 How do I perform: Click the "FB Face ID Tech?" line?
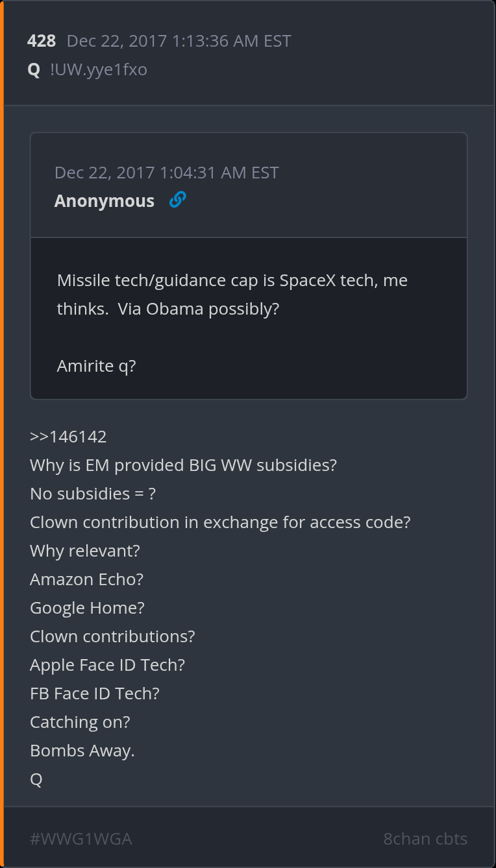click(x=95, y=693)
